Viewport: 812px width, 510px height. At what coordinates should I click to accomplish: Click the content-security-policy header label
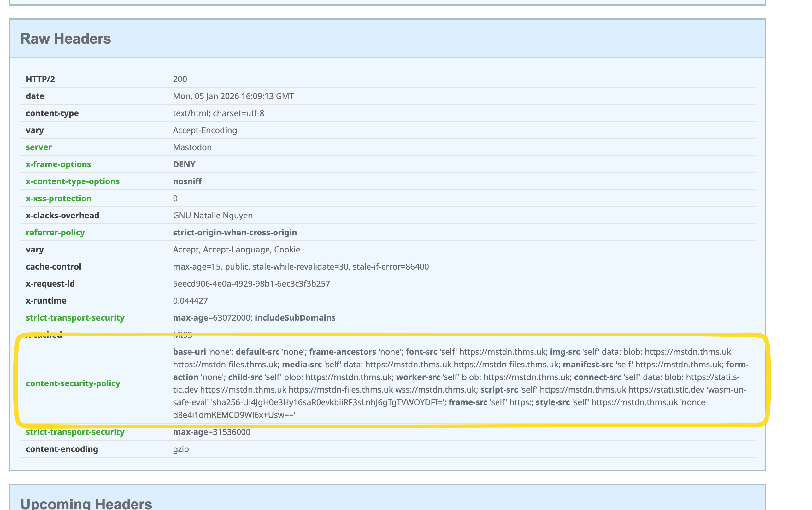click(x=73, y=383)
